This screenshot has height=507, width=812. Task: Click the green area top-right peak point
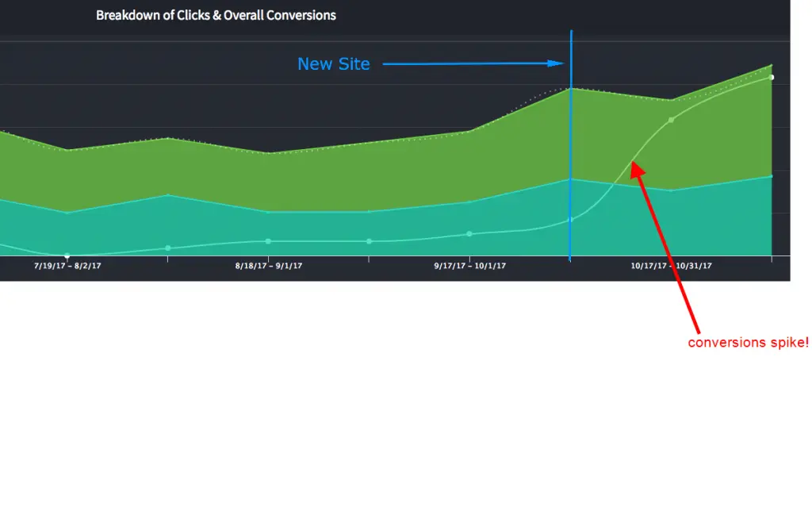pos(772,65)
